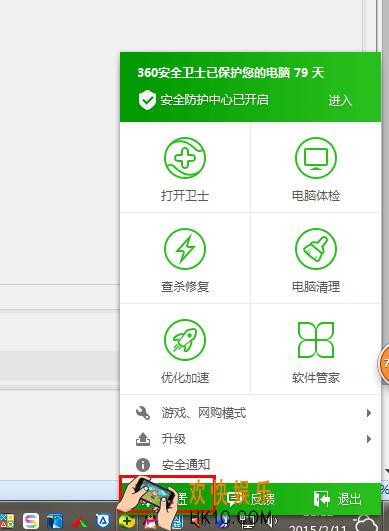Click the 安全防护中心已开启 status text
This screenshot has width=389, height=531.
coord(214,100)
